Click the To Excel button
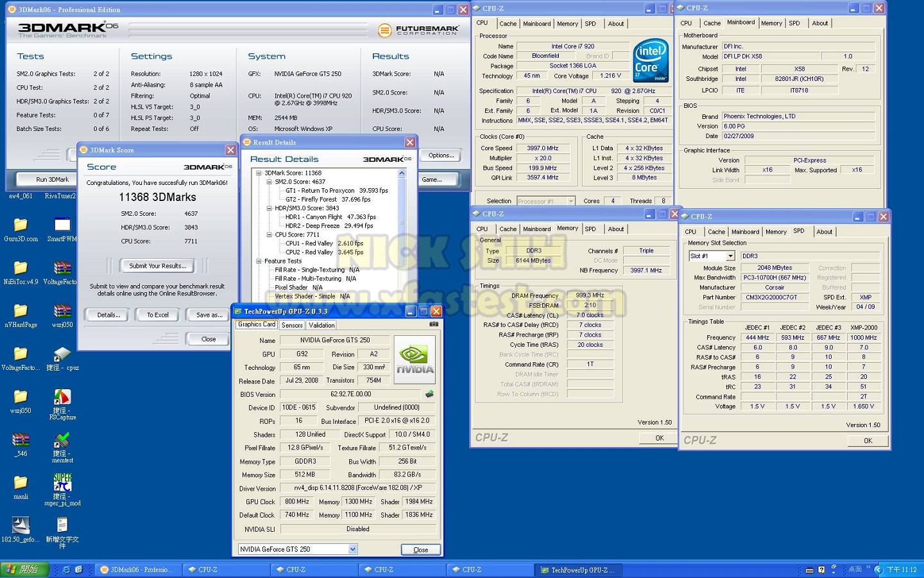Image resolution: width=924 pixels, height=578 pixels. tap(158, 315)
